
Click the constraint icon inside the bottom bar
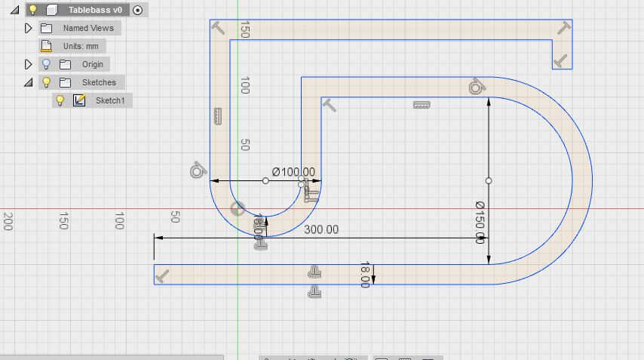pyautogui.click(x=314, y=272)
